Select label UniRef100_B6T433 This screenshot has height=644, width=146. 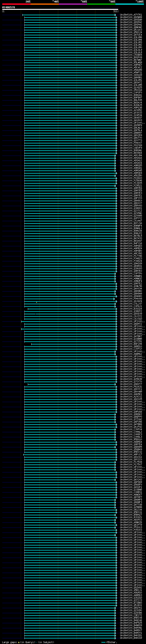(131, 238)
